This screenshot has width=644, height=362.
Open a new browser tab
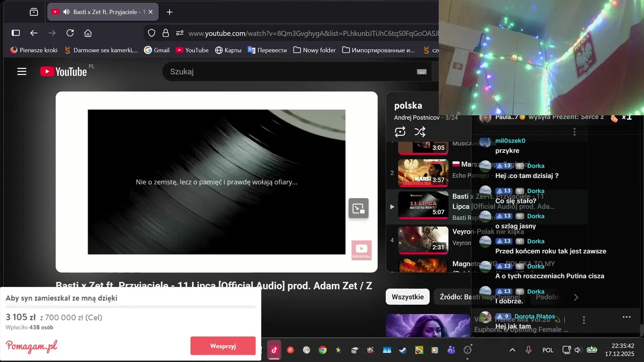[170, 12]
